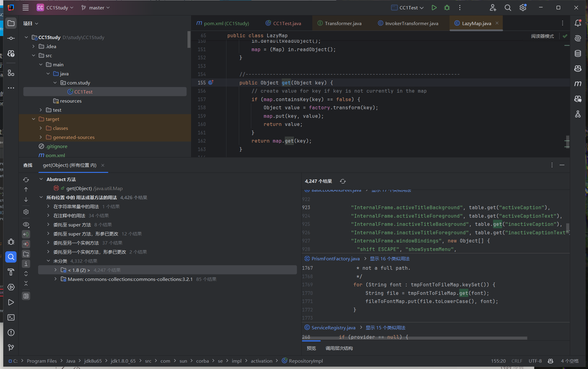Run the CC1Test configuration
588x369 pixels.
(x=434, y=8)
